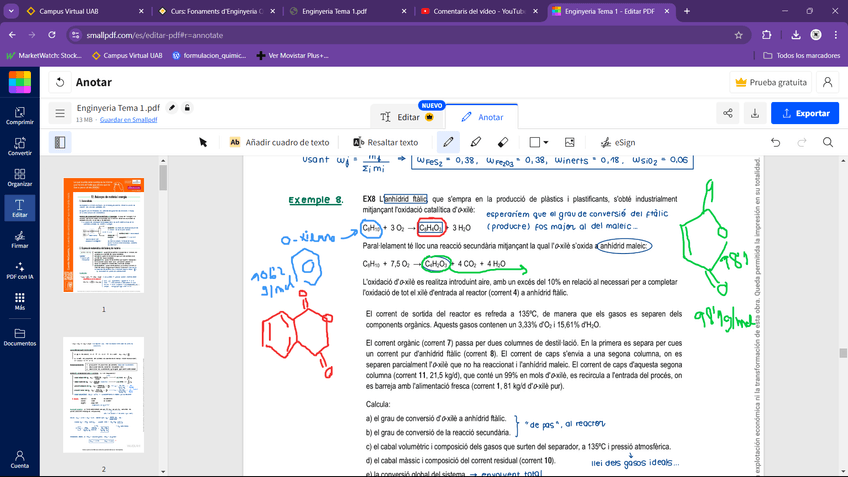Select the arrow cursor tool
The width and height of the screenshot is (848, 477).
(x=203, y=142)
